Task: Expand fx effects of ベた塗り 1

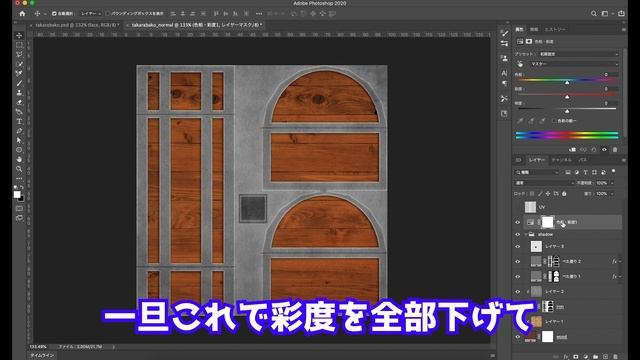Action: coord(620,277)
